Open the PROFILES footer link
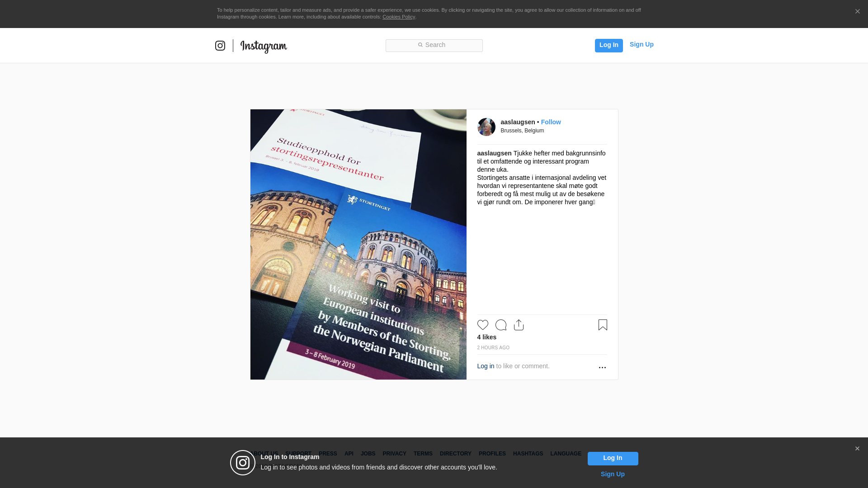 click(x=492, y=454)
